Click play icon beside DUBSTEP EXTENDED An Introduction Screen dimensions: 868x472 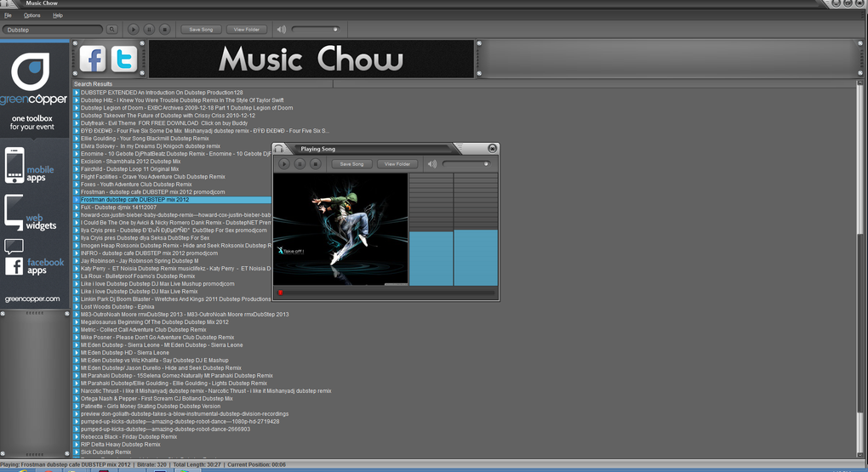click(77, 93)
